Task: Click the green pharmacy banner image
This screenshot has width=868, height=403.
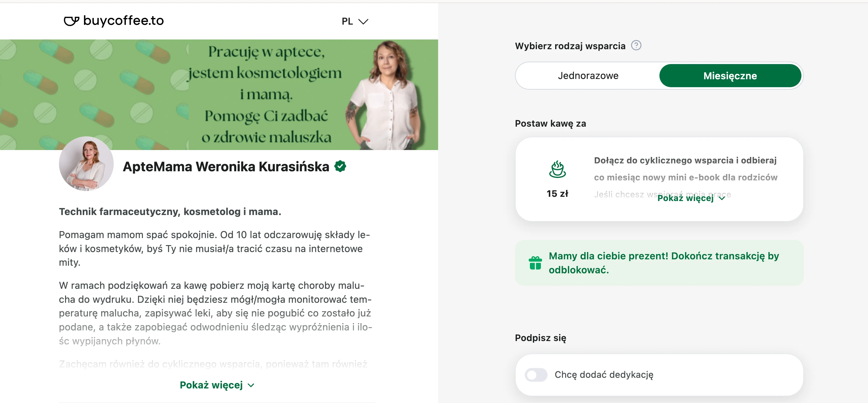Action: point(219,95)
